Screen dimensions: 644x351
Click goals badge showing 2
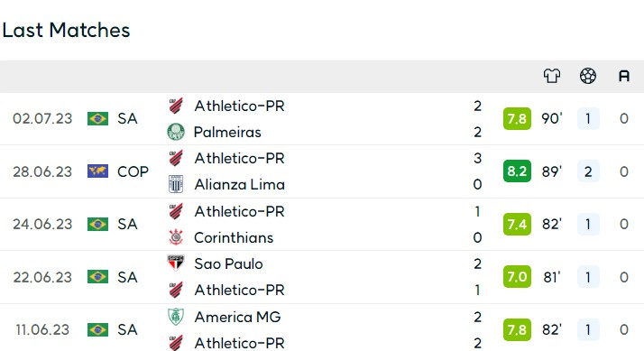click(x=588, y=171)
